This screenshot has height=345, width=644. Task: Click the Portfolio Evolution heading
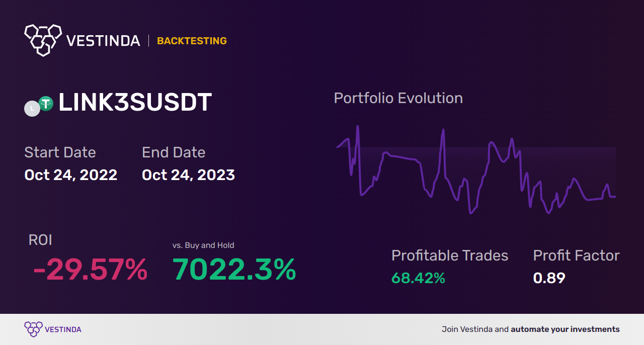pyautogui.click(x=398, y=98)
